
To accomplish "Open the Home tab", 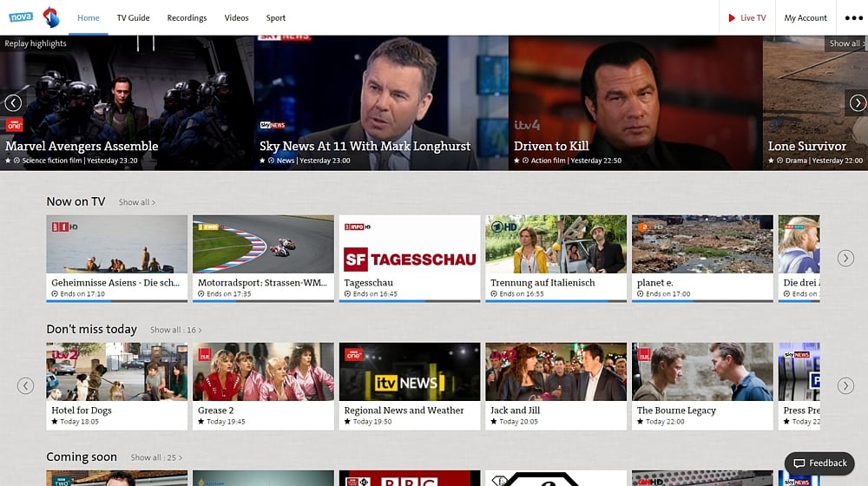I will pyautogui.click(x=89, y=17).
